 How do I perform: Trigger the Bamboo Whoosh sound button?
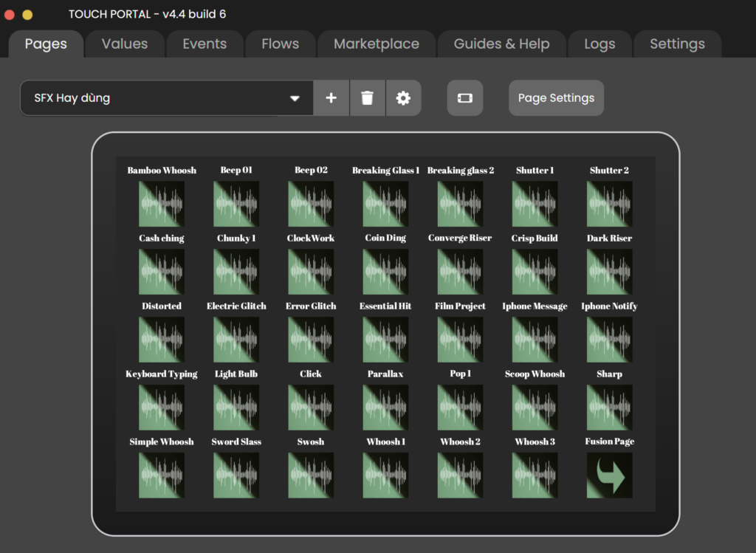(x=162, y=204)
